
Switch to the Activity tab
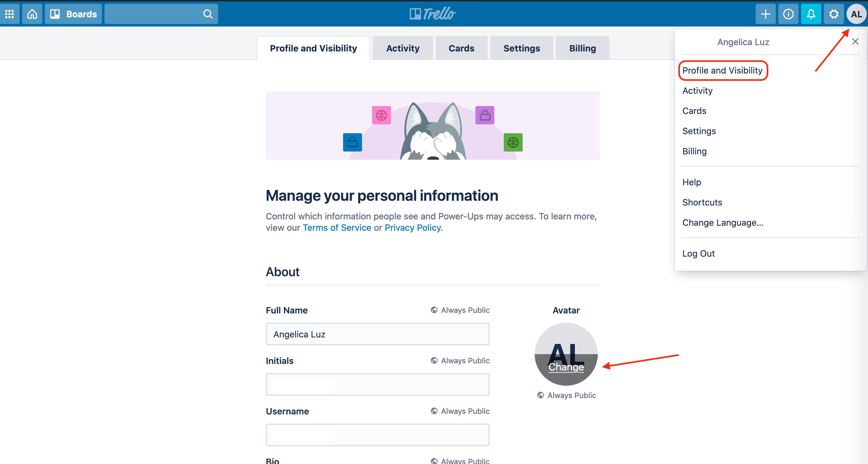click(x=403, y=48)
